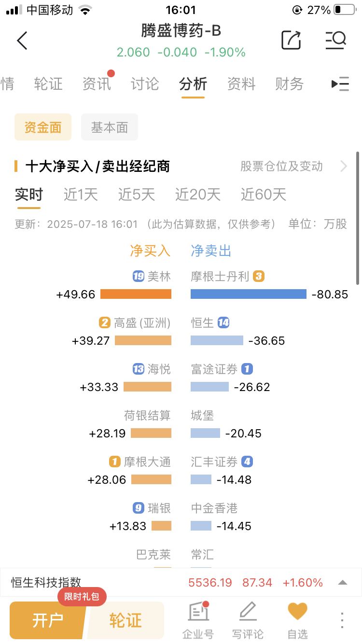Select the 近5天 period tab
The width and height of the screenshot is (362, 644).
pos(137,195)
